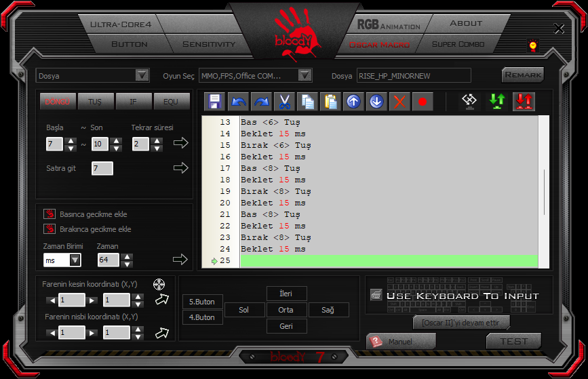Delete line with the red X icon

click(x=399, y=102)
